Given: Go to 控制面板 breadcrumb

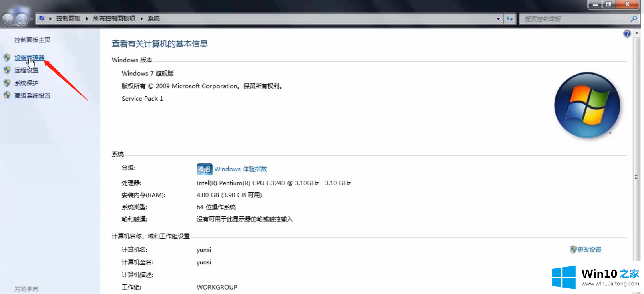Looking at the screenshot, I should pyautogui.click(x=68, y=18).
